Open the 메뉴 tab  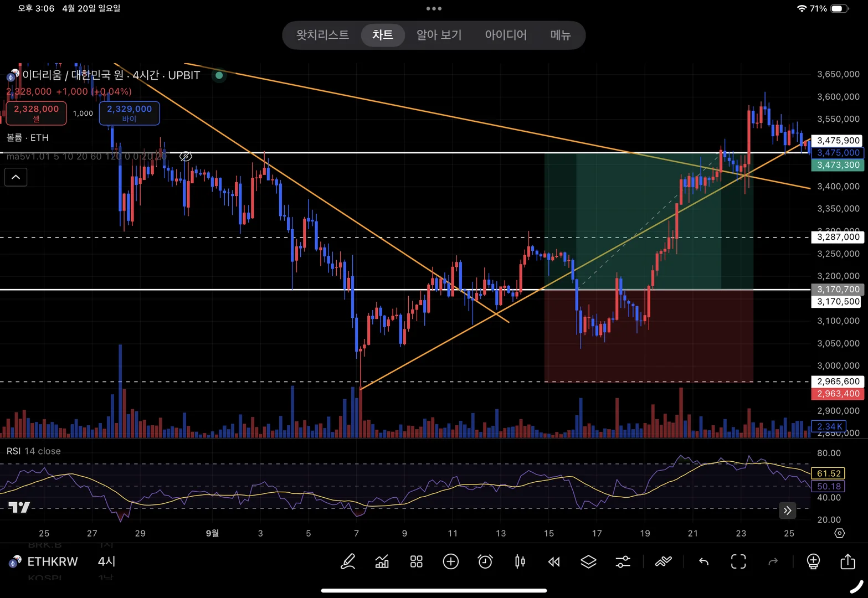click(561, 35)
